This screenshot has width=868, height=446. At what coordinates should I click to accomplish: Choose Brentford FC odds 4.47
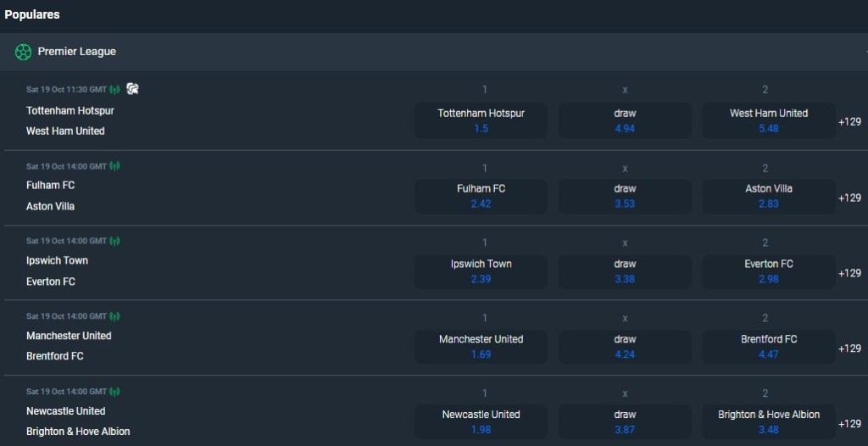[x=769, y=347]
